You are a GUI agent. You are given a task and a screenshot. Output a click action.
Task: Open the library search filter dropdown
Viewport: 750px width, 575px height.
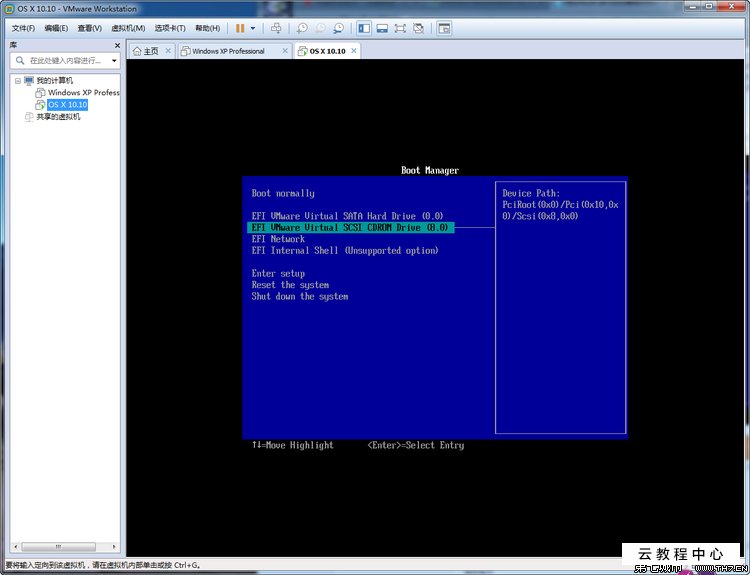coord(114,61)
